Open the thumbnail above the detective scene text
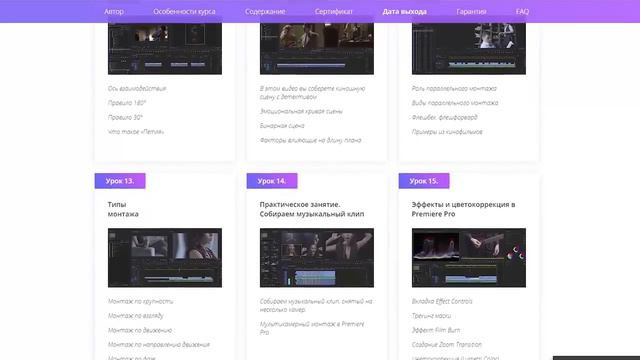The height and width of the screenshot is (360, 640). (x=317, y=49)
